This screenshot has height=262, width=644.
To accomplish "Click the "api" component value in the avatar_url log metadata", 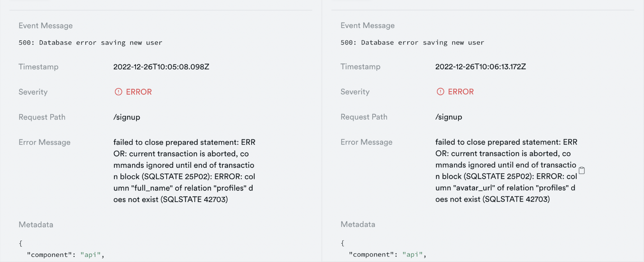I will 412,255.
